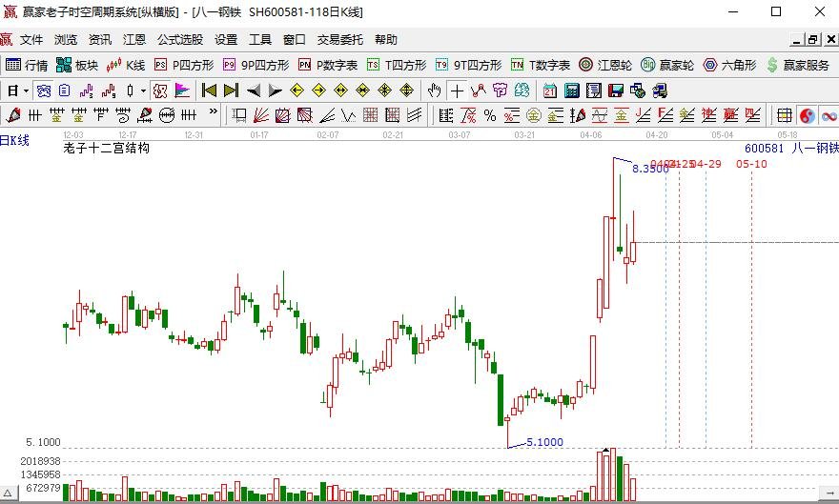Open the 帮助 menu
Screen dimensions: 839x504
[x=386, y=40]
